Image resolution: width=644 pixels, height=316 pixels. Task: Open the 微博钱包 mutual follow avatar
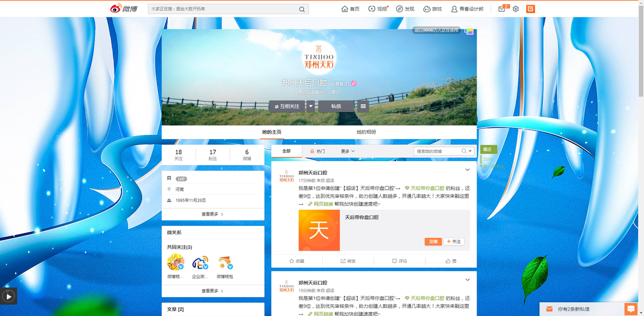pyautogui.click(x=225, y=262)
